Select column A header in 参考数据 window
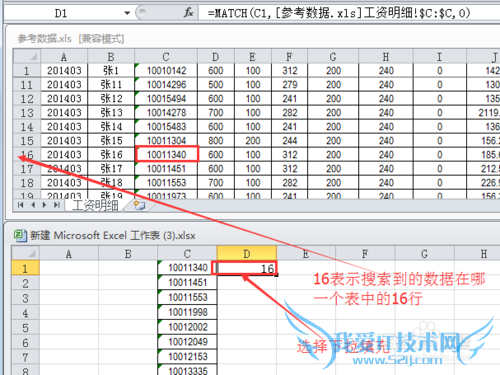 point(64,57)
